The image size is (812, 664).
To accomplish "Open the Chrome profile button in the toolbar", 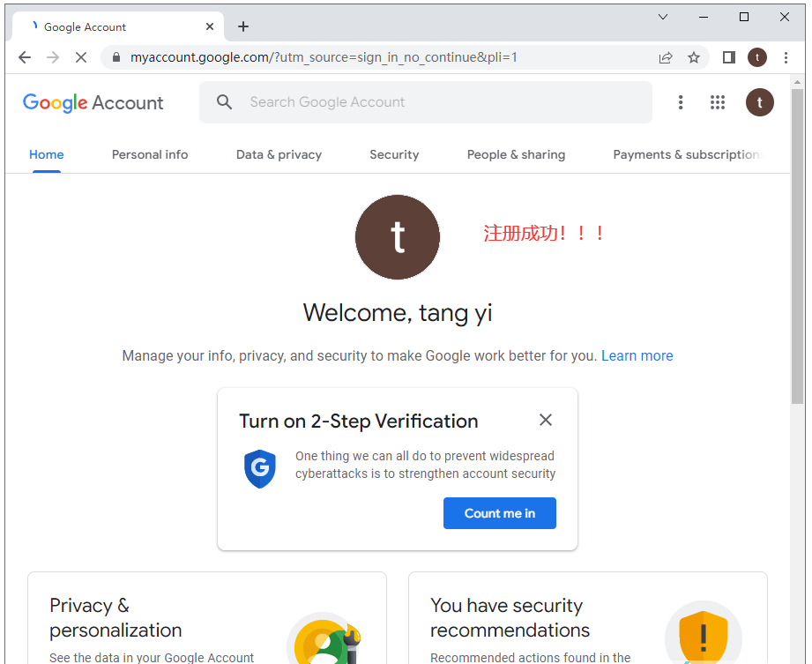I will [757, 57].
